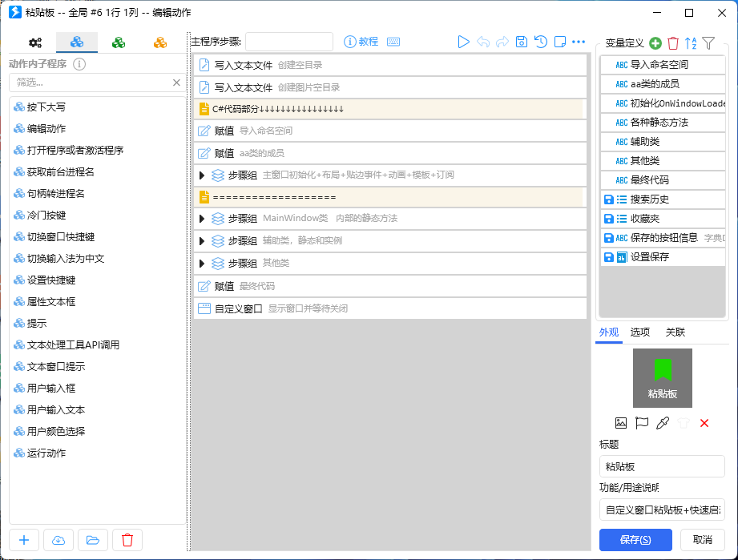Open the history clock icon

541,42
